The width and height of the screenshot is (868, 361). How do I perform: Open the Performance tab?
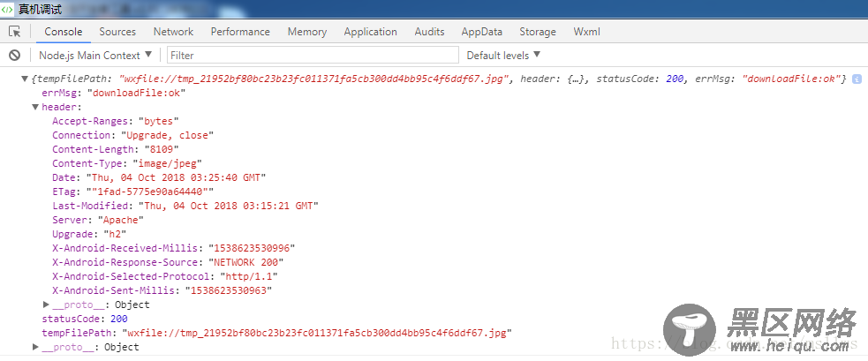click(x=240, y=32)
